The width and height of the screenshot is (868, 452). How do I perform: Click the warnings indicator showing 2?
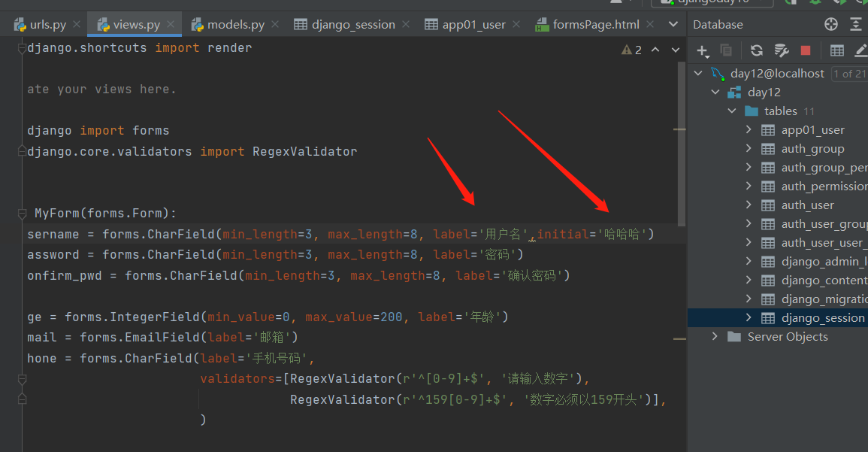(x=631, y=50)
